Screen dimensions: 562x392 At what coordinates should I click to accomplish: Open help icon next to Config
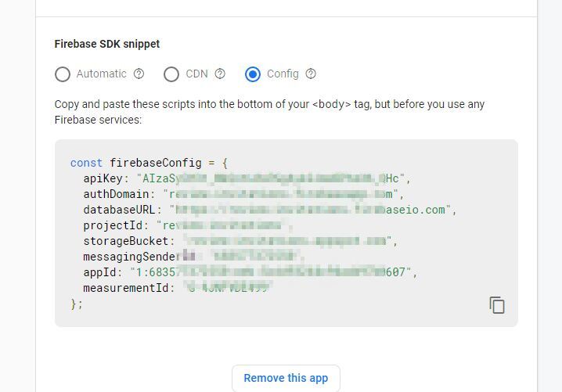coord(311,74)
